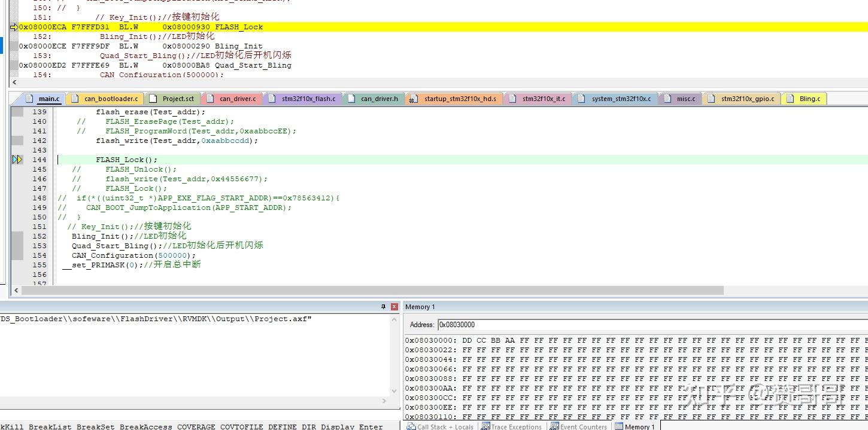Select the Trace Exceptions panel icon

[x=485, y=426]
